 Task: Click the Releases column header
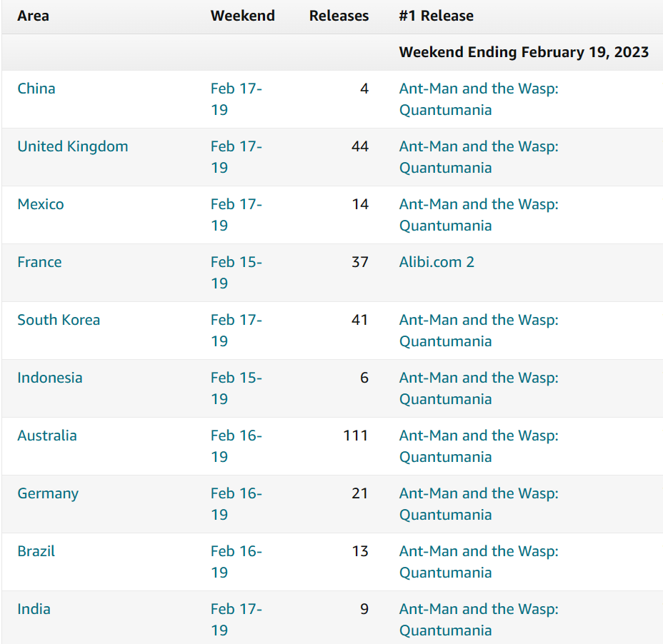pyautogui.click(x=339, y=16)
